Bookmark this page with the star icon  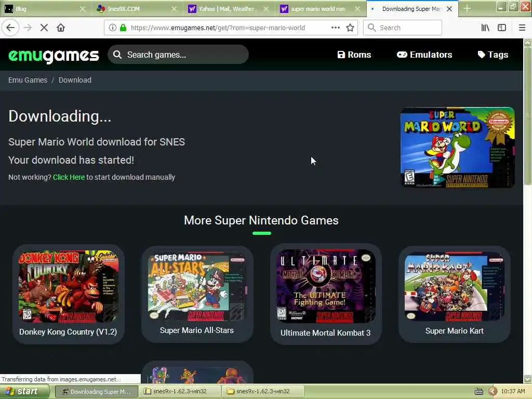[x=350, y=28]
